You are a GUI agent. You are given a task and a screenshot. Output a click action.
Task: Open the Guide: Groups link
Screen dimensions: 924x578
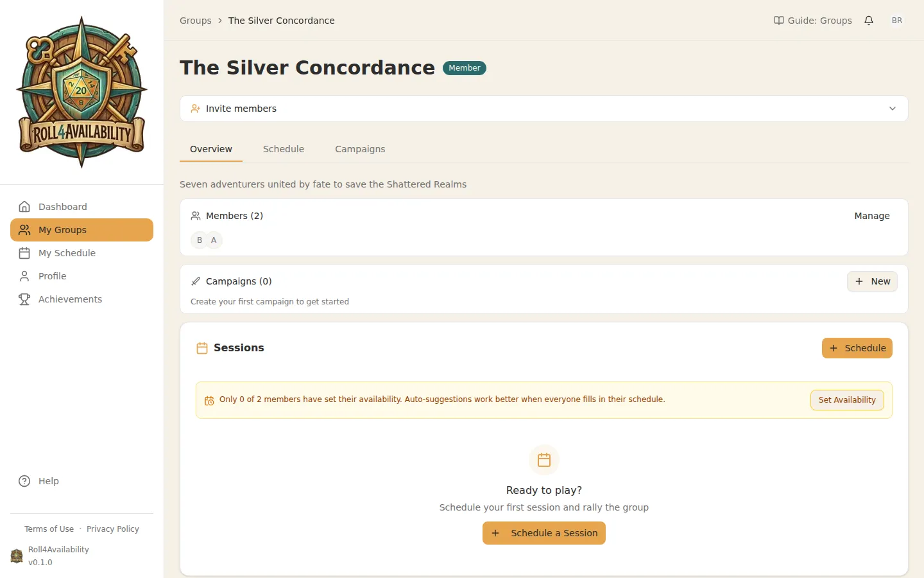[x=813, y=21]
